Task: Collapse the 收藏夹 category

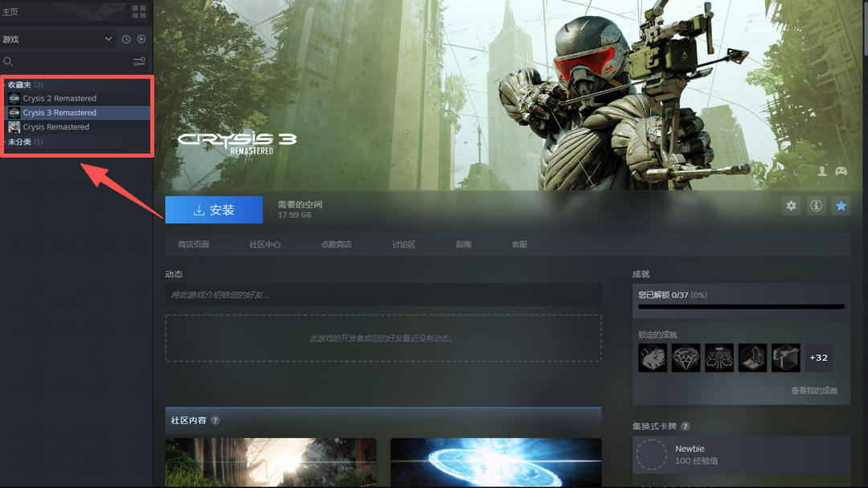Action: tap(19, 84)
